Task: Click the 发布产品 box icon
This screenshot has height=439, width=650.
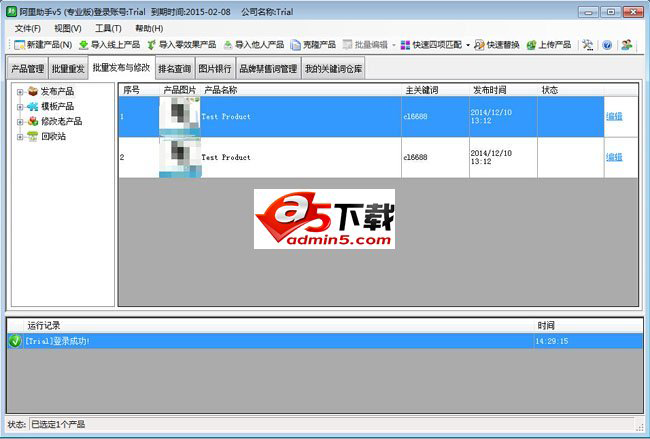Action: coord(33,91)
